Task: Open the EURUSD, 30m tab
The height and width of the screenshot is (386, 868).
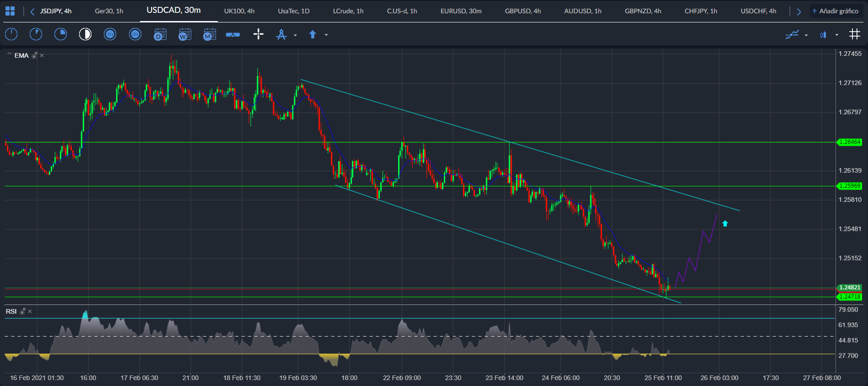Action: tap(461, 11)
